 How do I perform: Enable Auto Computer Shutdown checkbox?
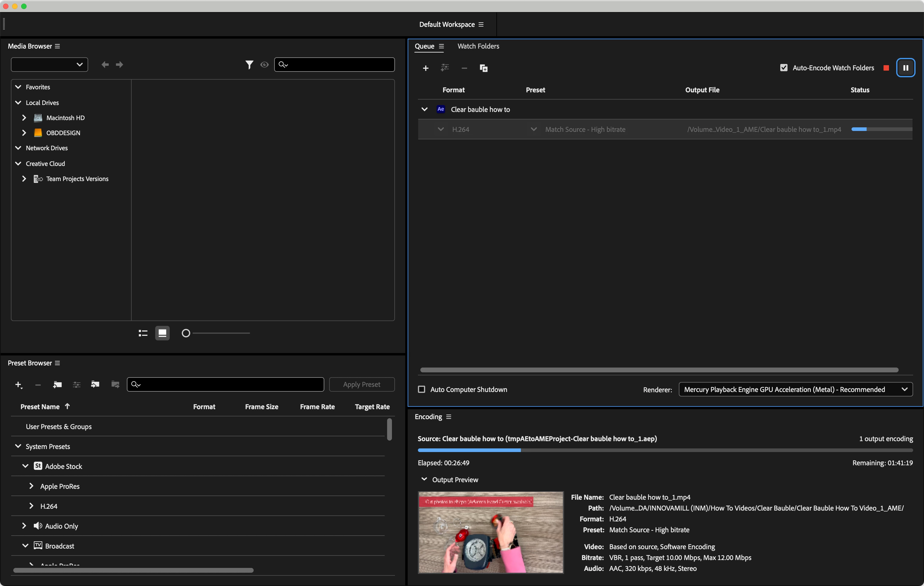(421, 389)
